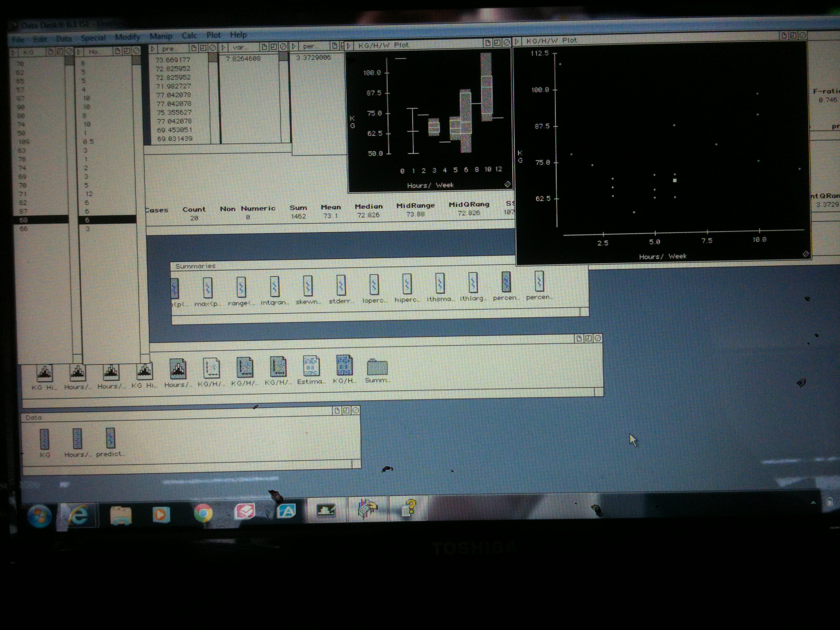
Task: Select the stderr summary icon
Action: pos(340,285)
